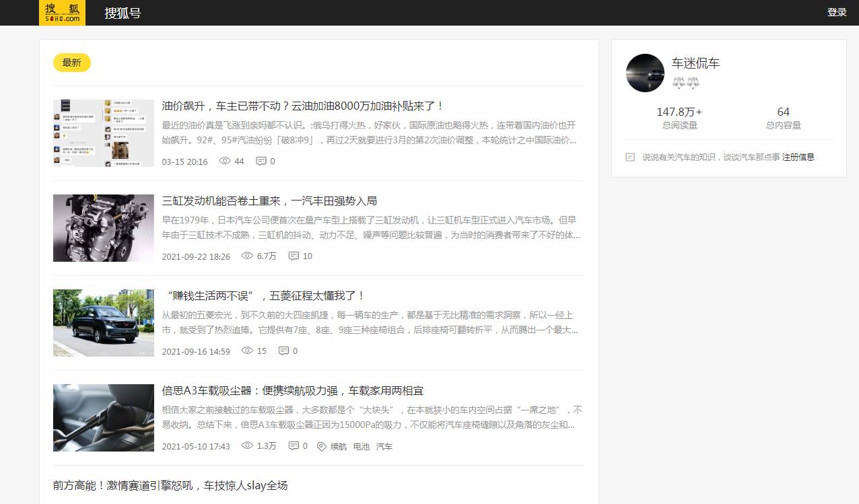Image resolution: width=859 pixels, height=504 pixels.
Task: Click the 登录 login link
Action: click(837, 12)
